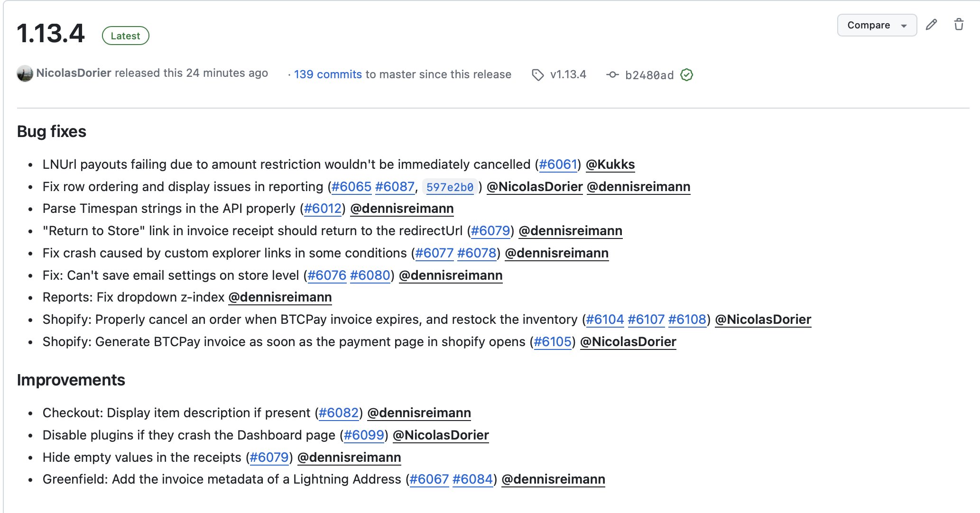This screenshot has height=513, width=980.
Task: Open pull request #6061 link
Action: [x=558, y=165]
